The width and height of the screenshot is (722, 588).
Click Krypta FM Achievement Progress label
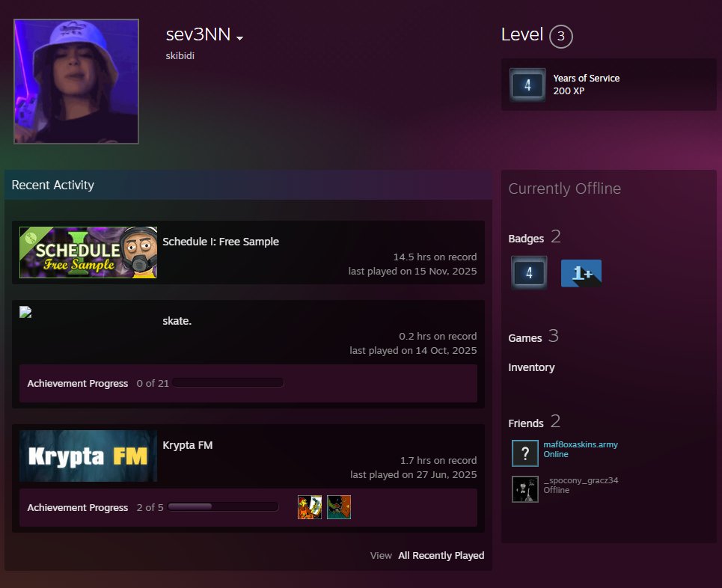(x=77, y=508)
